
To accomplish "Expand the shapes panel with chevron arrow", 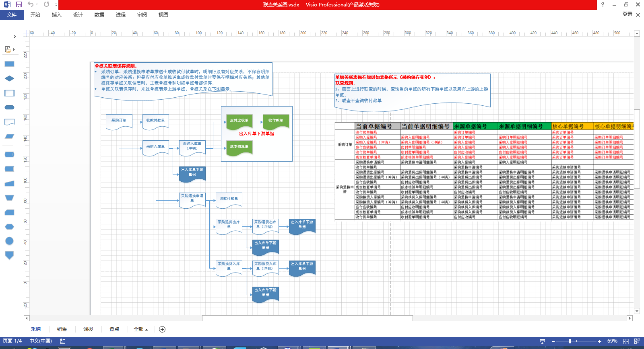I will coord(15,36).
